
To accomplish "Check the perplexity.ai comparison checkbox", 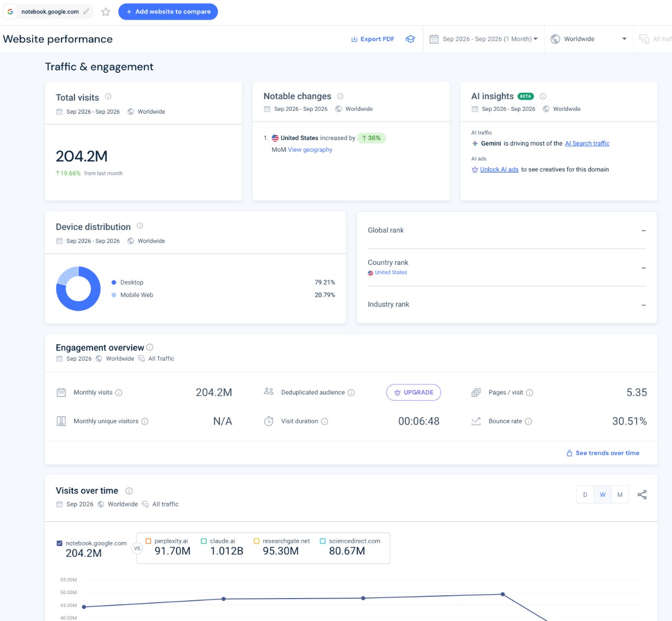I will (148, 541).
